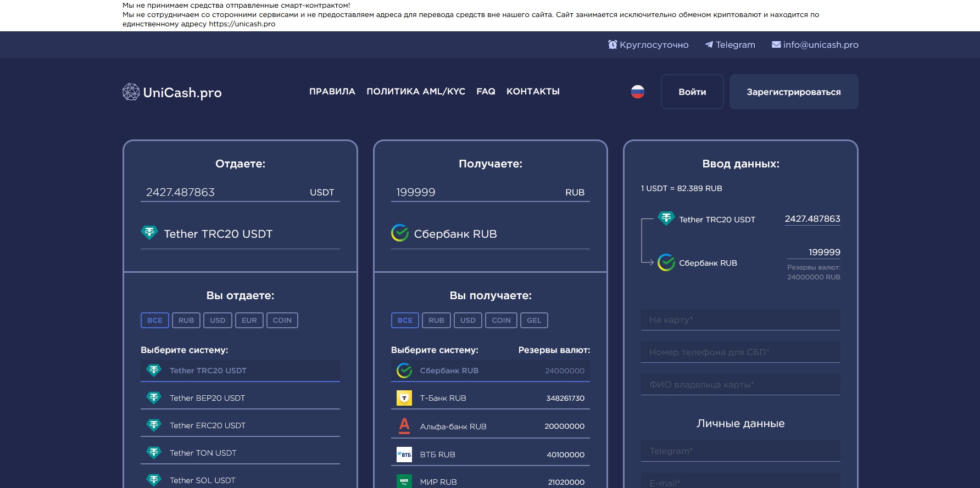Click the Т-Банк RUB yellow icon

(404, 398)
